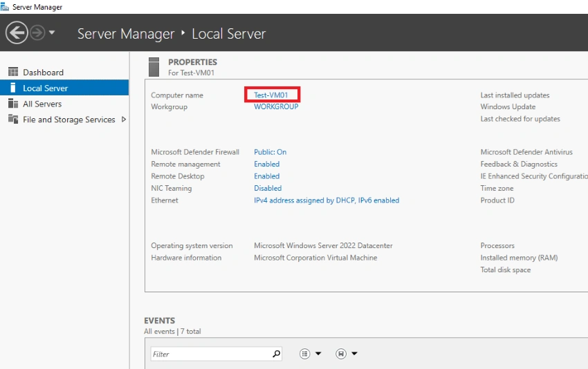
Task: Click the Computer name label
Action: coord(177,95)
